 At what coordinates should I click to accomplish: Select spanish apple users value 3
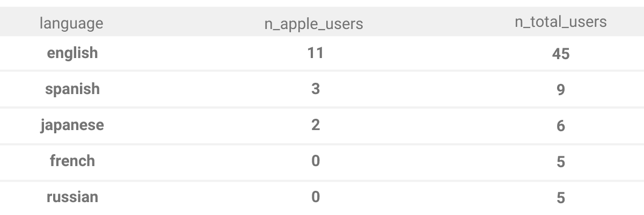315,89
